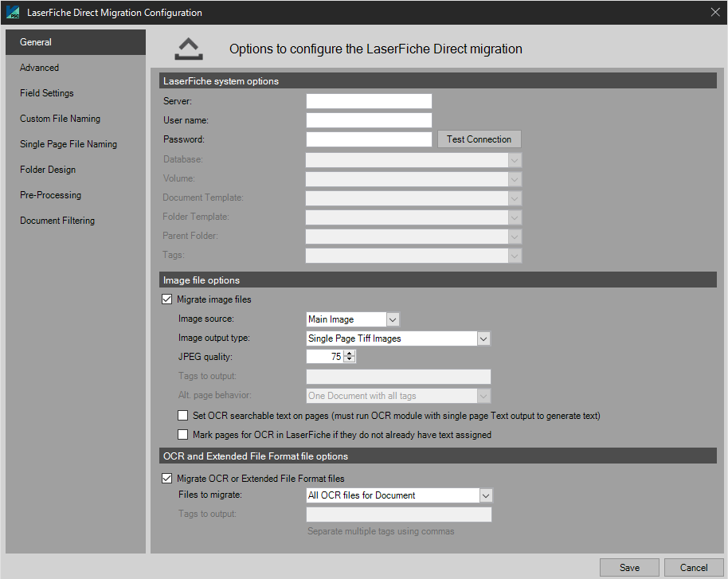Click the LaserFiche icon in the title bar
The width and height of the screenshot is (728, 579).
(x=14, y=12)
